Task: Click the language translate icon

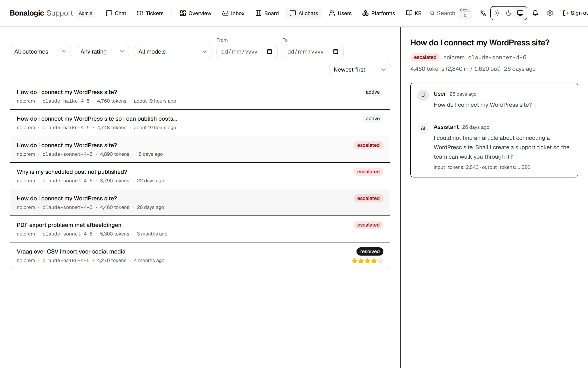Action: [483, 13]
